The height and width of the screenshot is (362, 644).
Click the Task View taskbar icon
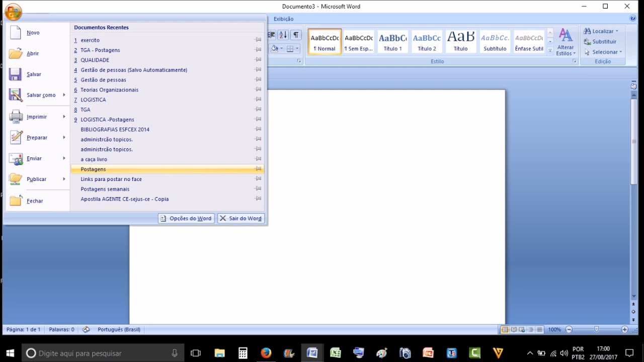pyautogui.click(x=196, y=353)
